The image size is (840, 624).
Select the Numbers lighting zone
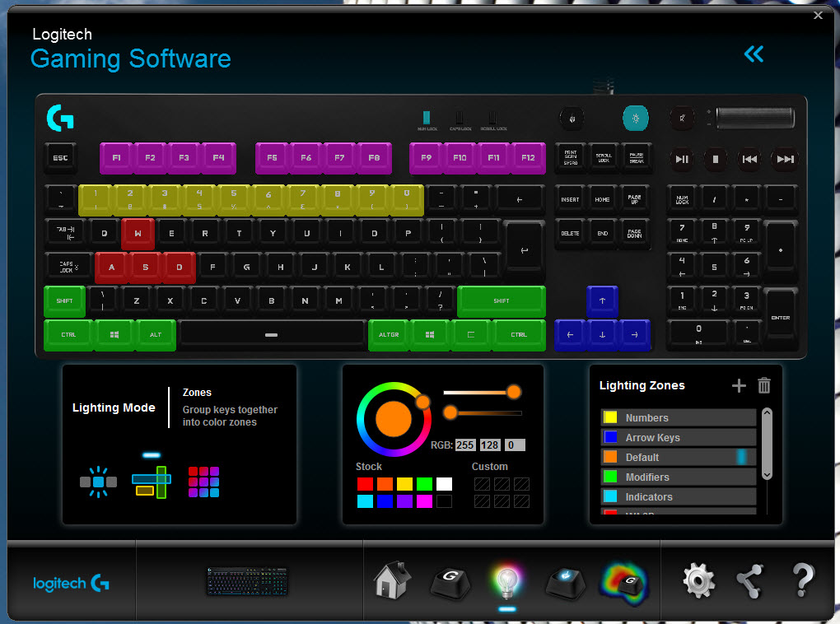pos(679,418)
